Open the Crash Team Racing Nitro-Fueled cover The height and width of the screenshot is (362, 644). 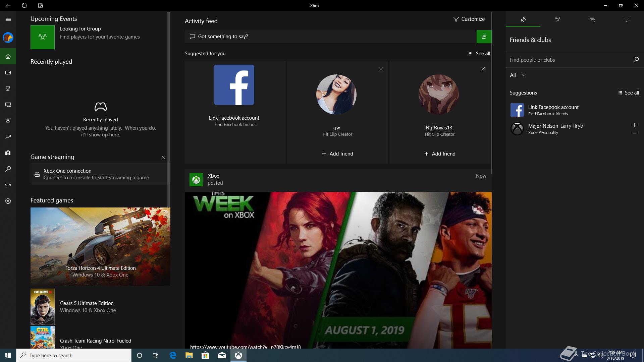[43, 337]
